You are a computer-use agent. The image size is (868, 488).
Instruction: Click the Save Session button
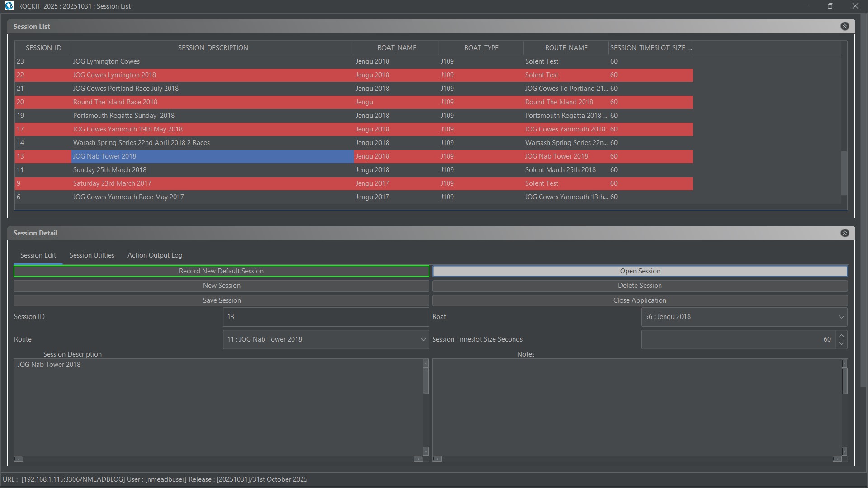(x=221, y=300)
